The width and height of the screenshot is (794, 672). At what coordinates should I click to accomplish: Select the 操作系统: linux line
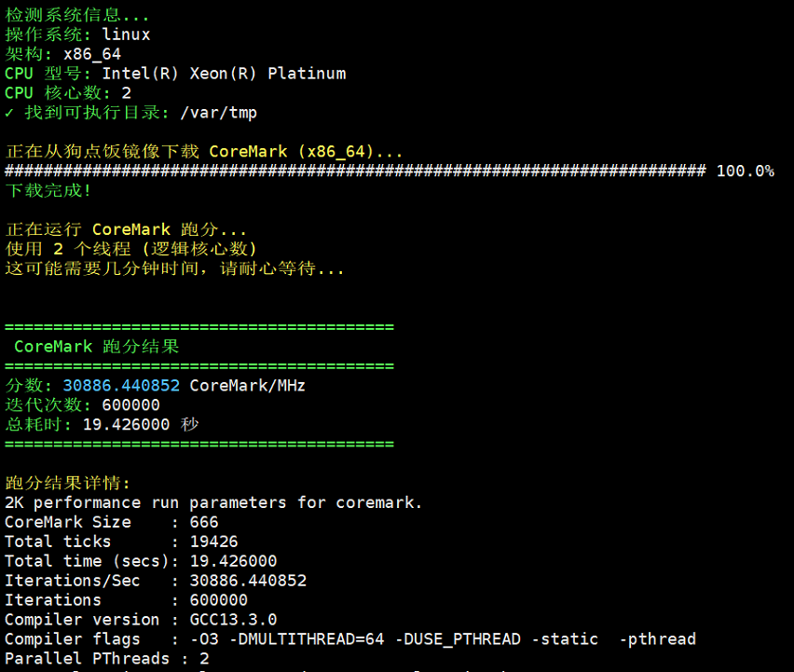(77, 34)
